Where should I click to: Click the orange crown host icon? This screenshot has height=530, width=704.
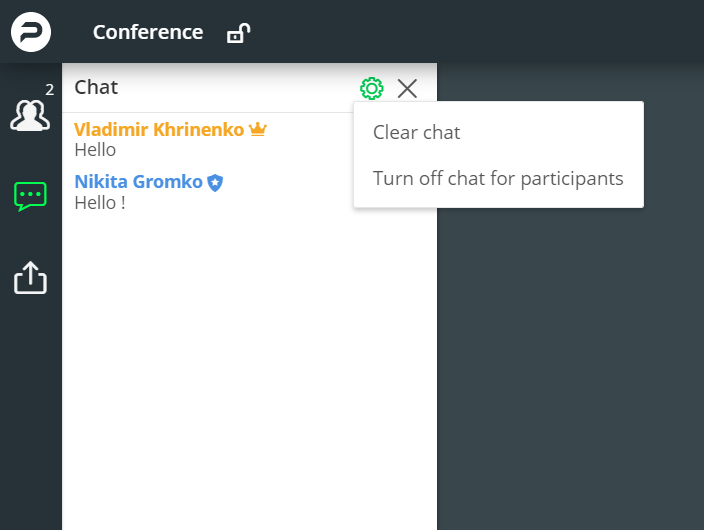click(258, 129)
